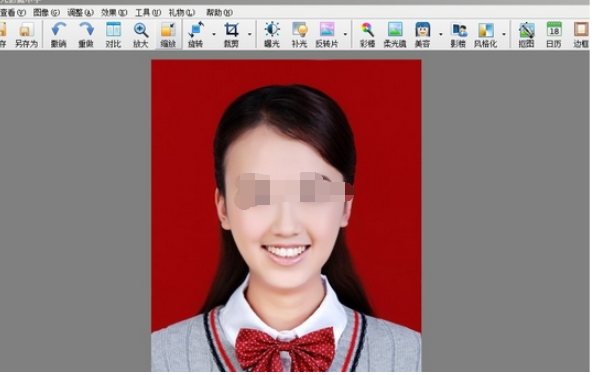Open the 曝光 (Exposure) adjustment tool
609x375 pixels.
[272, 35]
